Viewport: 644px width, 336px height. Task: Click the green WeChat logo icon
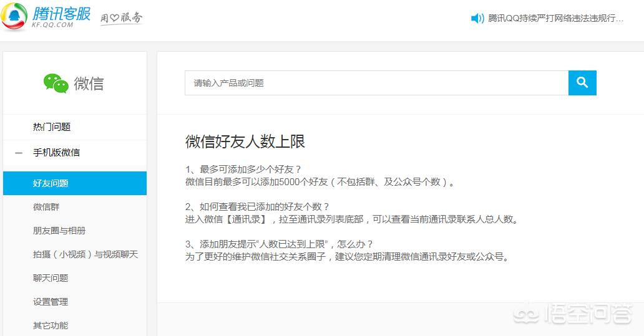[56, 83]
